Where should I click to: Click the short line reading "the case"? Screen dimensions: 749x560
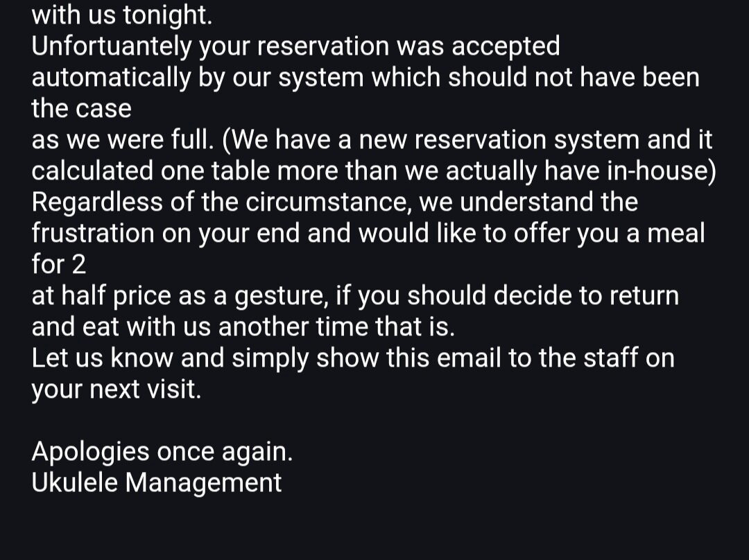(x=81, y=109)
